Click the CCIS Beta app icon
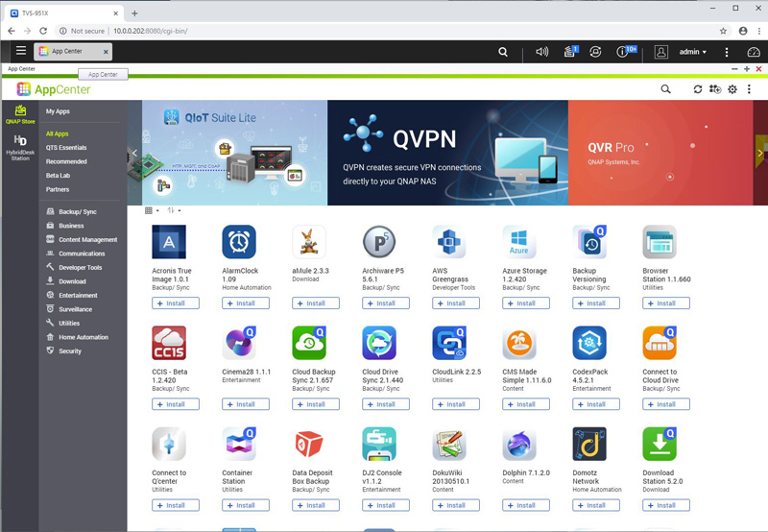 (169, 343)
